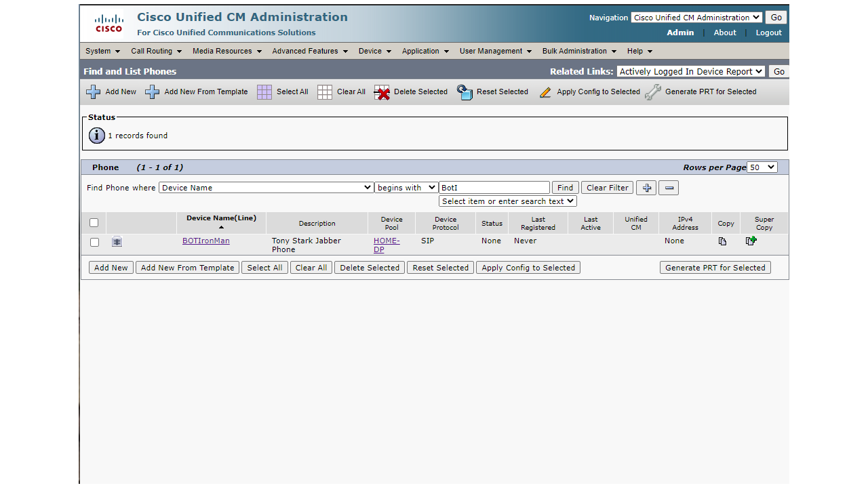Image resolution: width=868 pixels, height=488 pixels.
Task: Click the bottom Delete Selected button
Action: pos(370,268)
